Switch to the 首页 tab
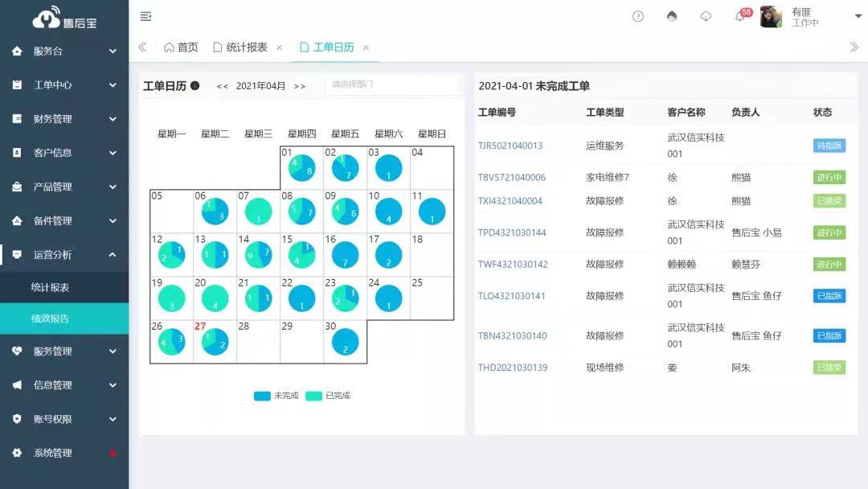868x489 pixels. 181,47
